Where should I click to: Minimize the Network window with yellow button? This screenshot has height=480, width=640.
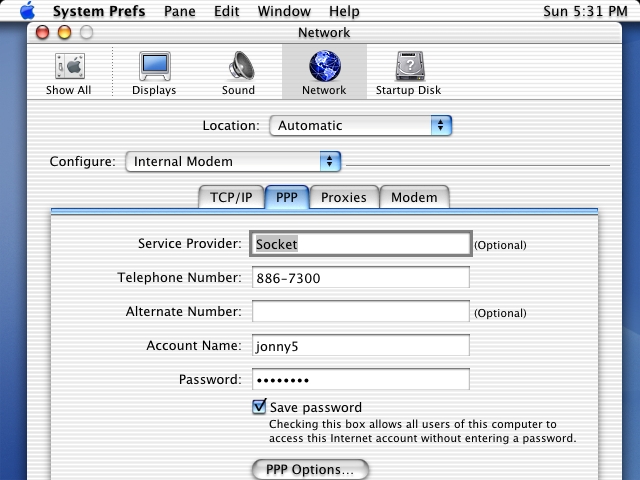[x=64, y=32]
